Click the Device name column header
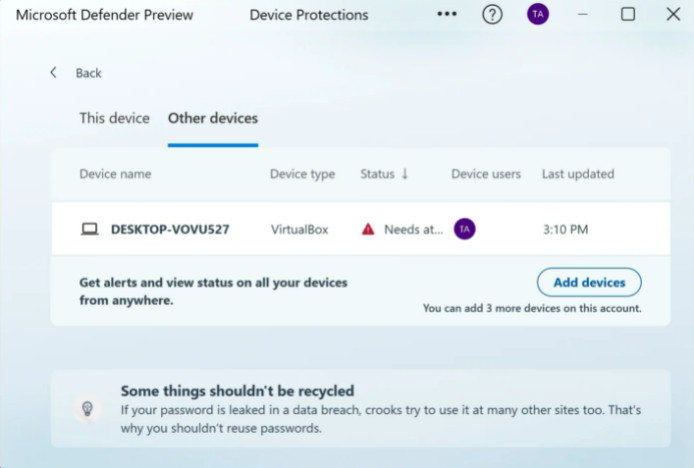 (x=115, y=174)
